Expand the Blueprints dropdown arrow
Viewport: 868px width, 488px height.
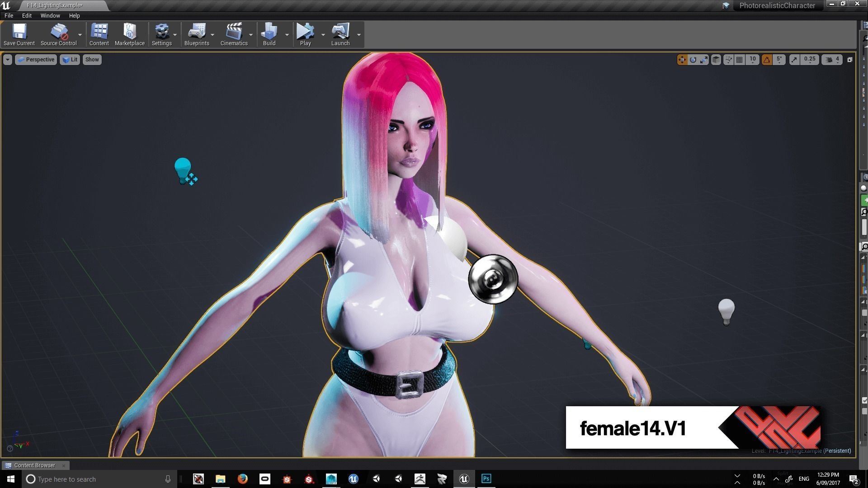click(x=212, y=35)
